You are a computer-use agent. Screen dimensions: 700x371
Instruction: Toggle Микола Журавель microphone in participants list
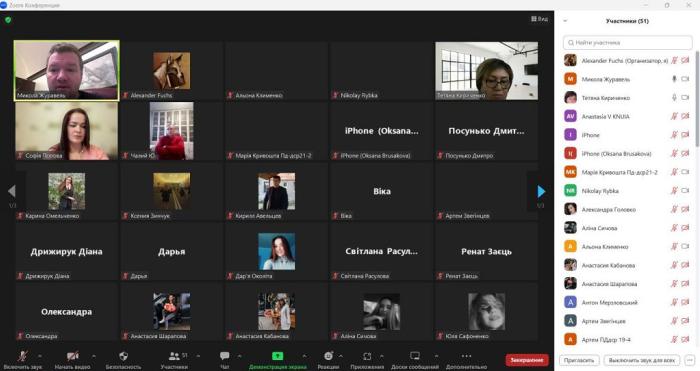pos(675,79)
